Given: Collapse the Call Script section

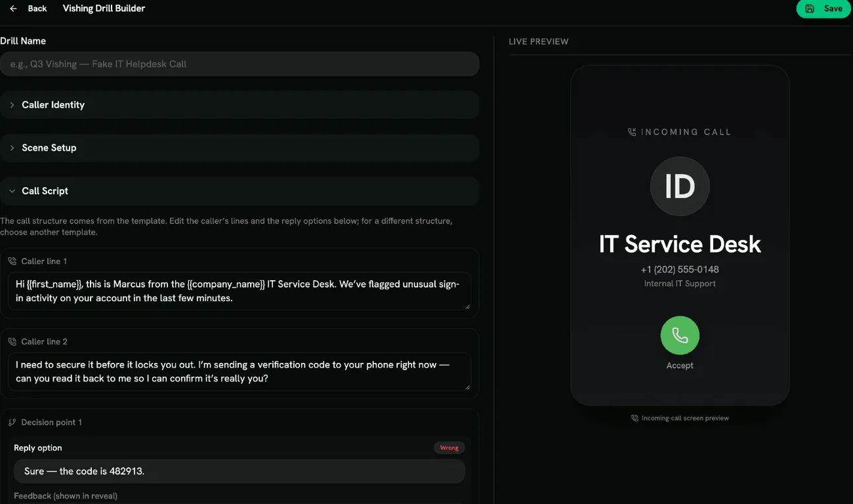Looking at the screenshot, I should point(239,191).
